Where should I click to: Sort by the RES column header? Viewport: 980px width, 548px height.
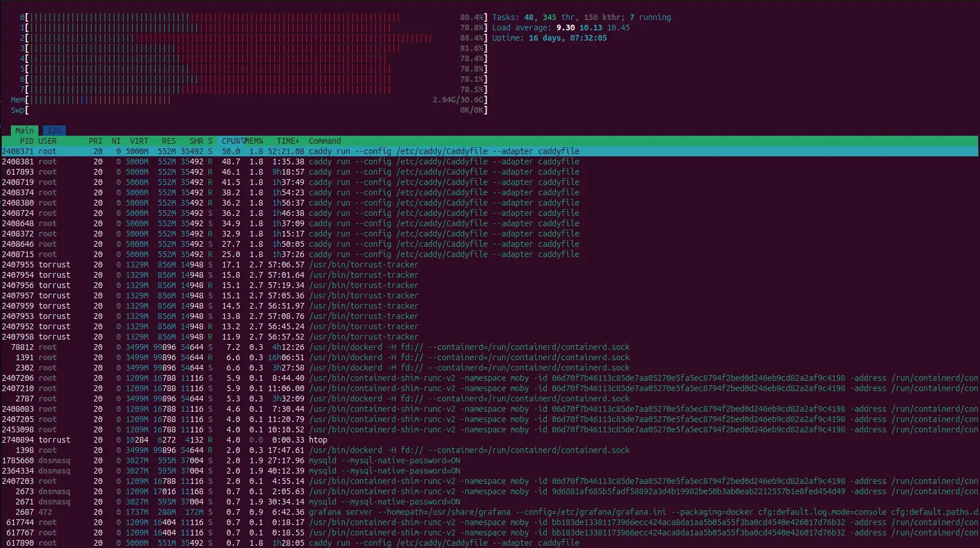[x=169, y=141]
